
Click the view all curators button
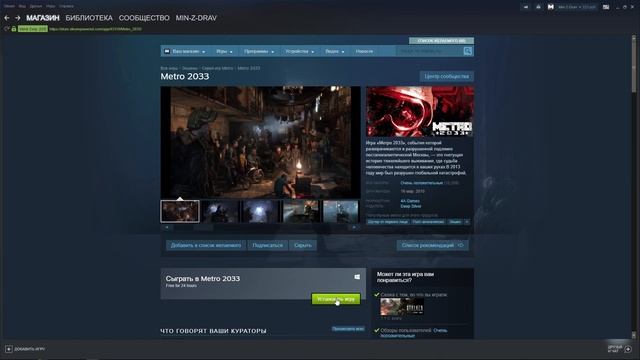click(348, 329)
